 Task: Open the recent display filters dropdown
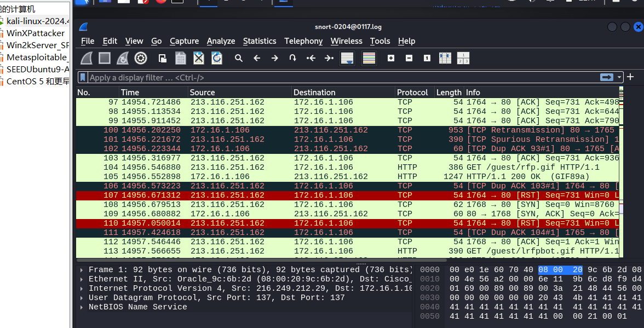click(619, 77)
